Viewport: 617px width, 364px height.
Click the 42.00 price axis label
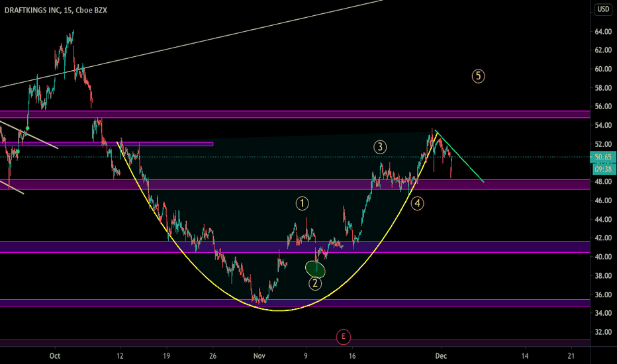click(x=603, y=238)
